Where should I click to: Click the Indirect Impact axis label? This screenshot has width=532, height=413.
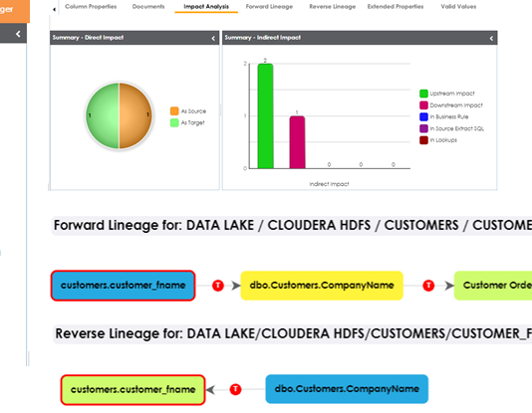329,184
